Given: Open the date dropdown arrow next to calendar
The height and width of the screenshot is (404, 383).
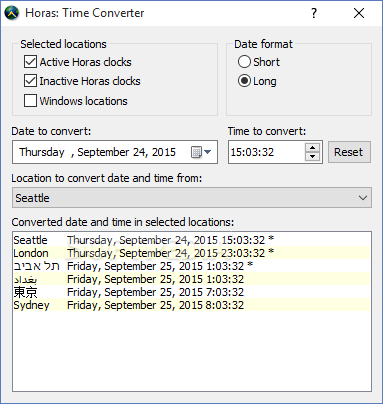Looking at the screenshot, I should [208, 152].
